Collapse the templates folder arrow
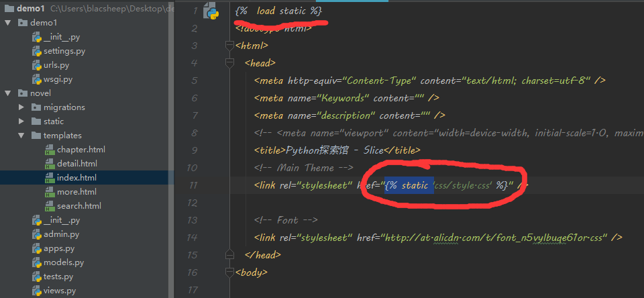 [x=21, y=136]
